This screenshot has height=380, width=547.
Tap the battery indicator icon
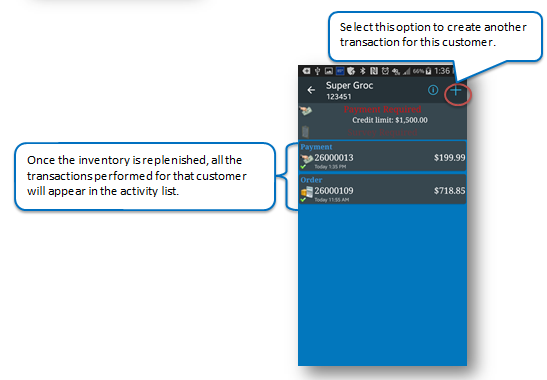pos(428,71)
